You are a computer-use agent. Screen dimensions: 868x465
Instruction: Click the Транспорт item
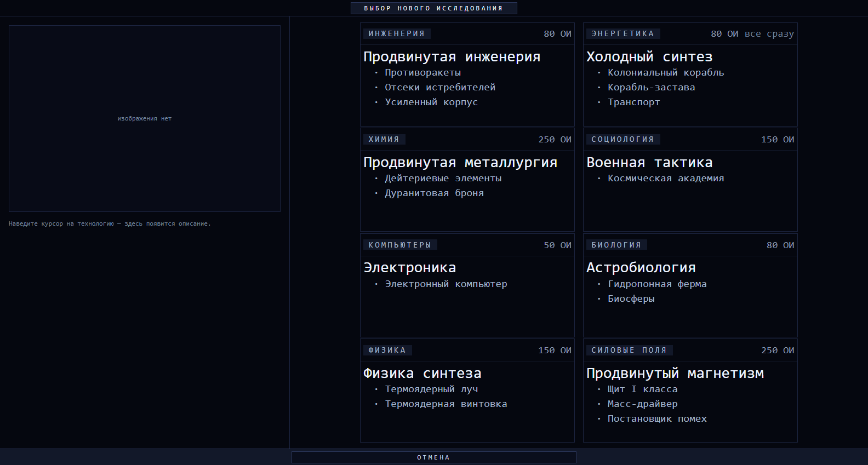click(x=633, y=102)
